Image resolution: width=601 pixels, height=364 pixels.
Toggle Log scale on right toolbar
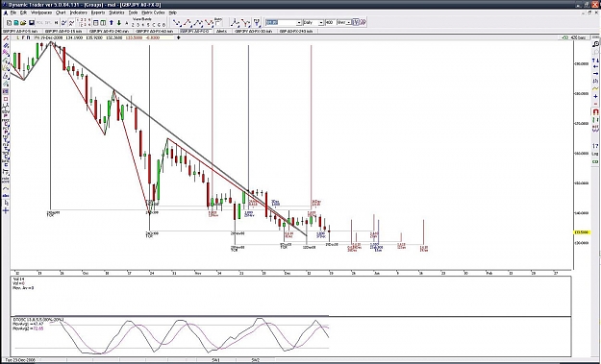pos(595,154)
